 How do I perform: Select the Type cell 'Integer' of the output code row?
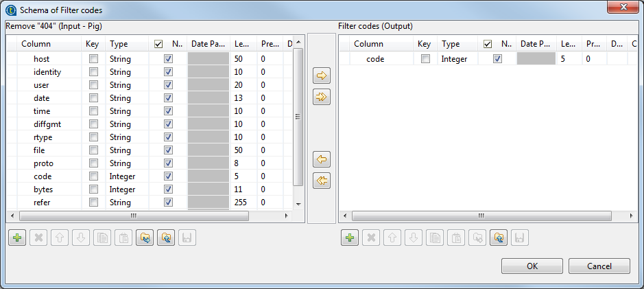coord(458,59)
